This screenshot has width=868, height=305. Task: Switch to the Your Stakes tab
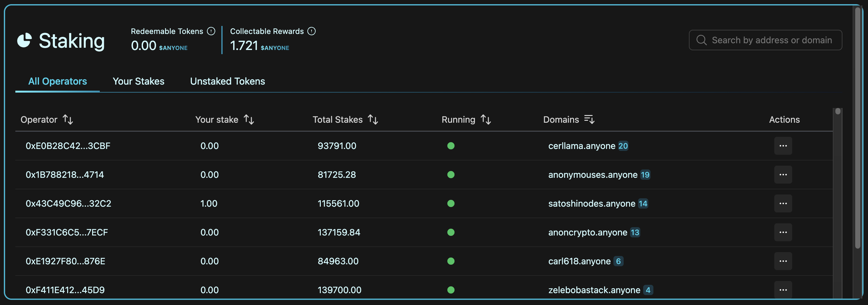click(138, 81)
